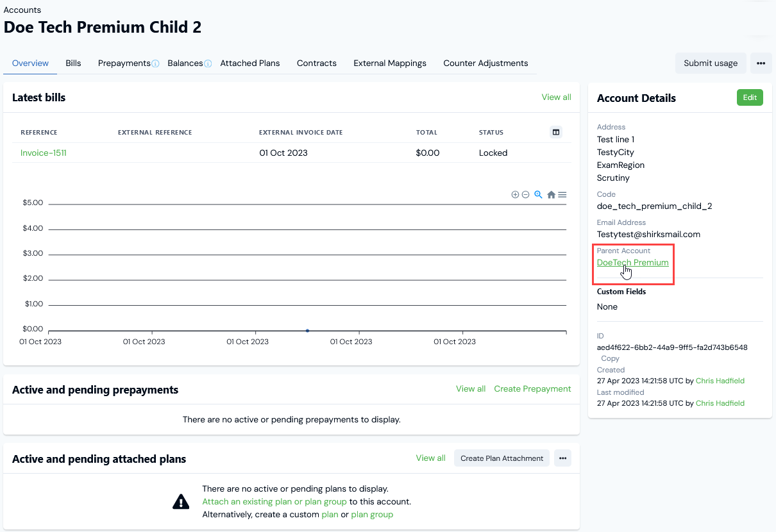Open the ellipsis menu next to Submit usage

coord(761,63)
